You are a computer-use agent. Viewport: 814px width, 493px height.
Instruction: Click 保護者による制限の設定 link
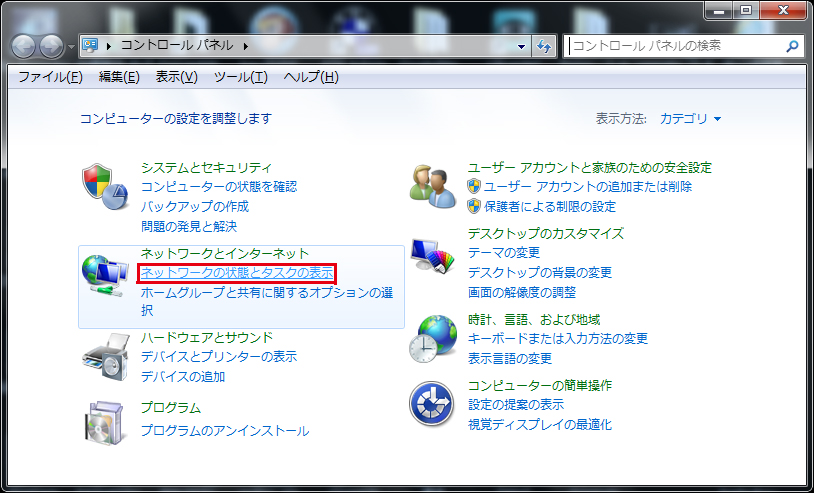tap(550, 206)
